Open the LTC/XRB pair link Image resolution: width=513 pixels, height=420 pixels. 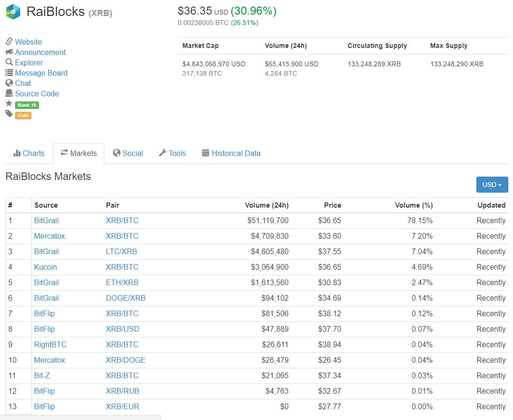click(x=121, y=251)
